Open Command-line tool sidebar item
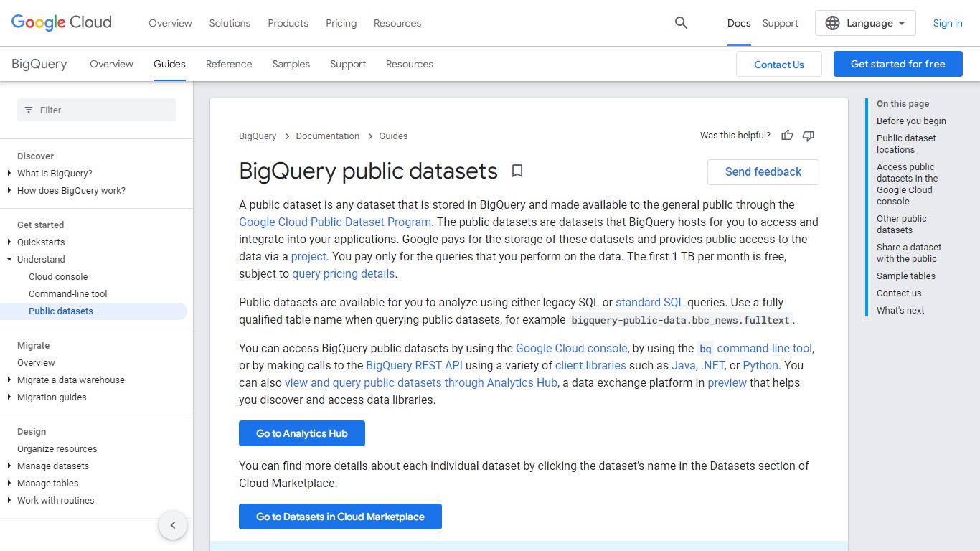This screenshot has height=551, width=980. [x=68, y=293]
